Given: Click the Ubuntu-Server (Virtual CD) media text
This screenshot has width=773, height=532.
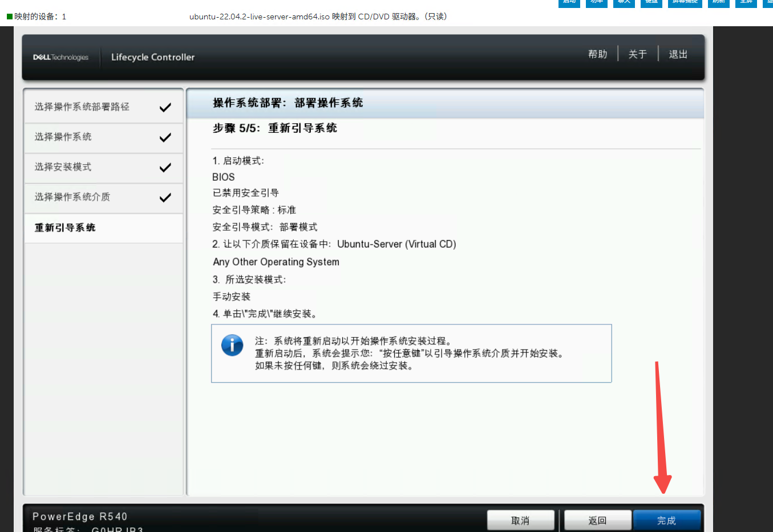Looking at the screenshot, I should 396,244.
